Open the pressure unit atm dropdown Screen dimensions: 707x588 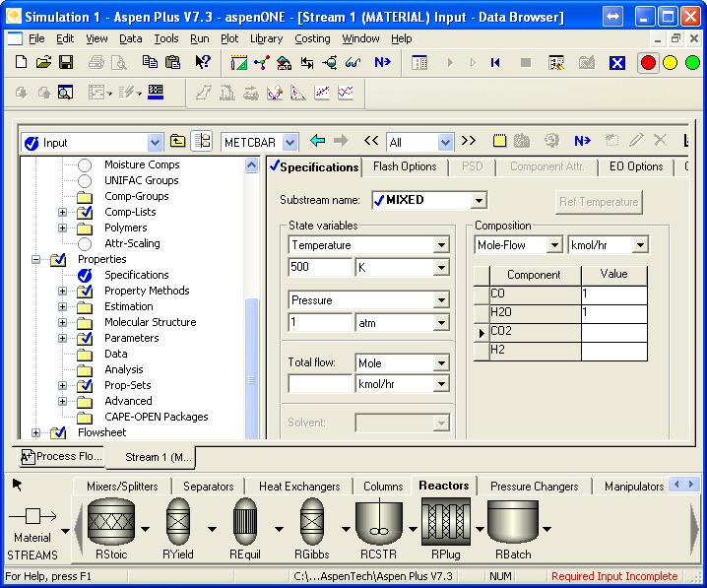(441, 323)
